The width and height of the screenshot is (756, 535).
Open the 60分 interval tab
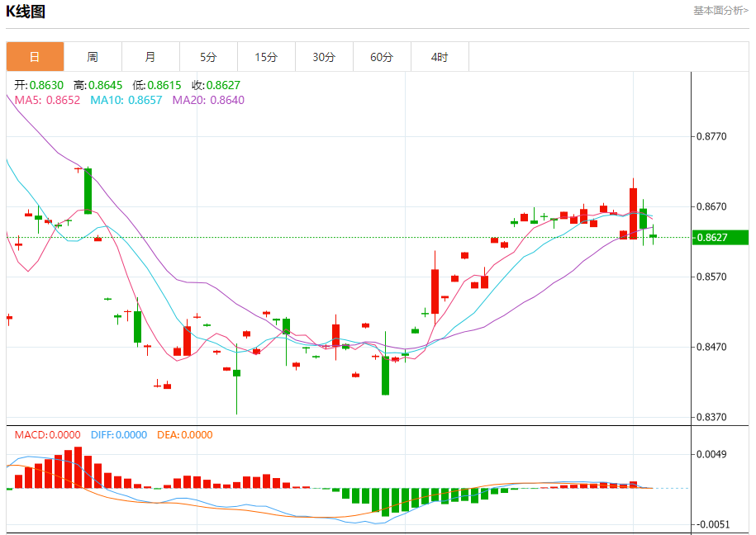click(x=382, y=57)
